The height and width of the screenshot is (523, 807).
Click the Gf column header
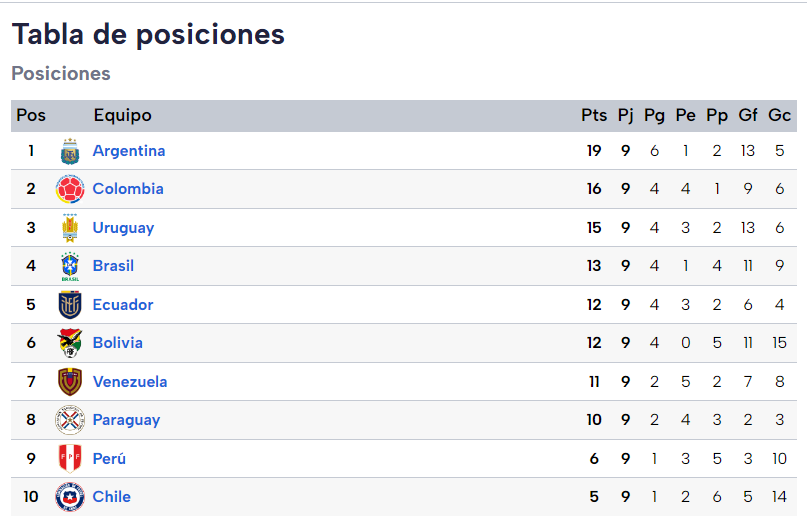pyautogui.click(x=748, y=115)
